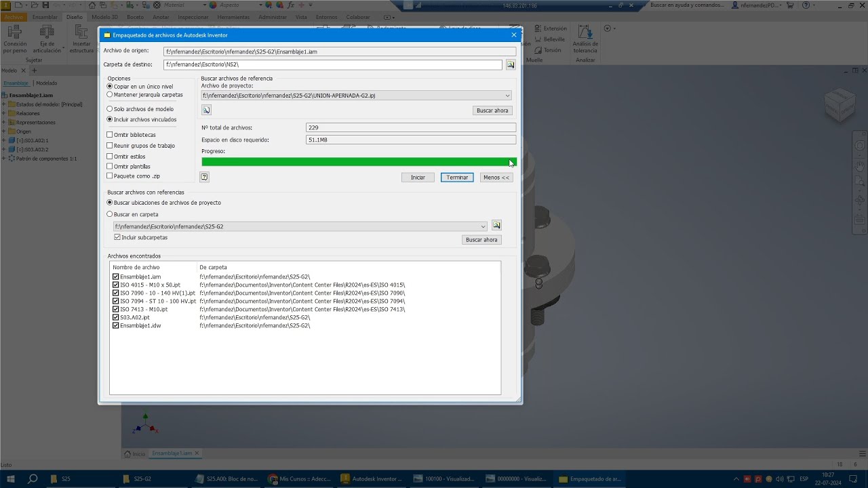Select Eje de articulación tool
Screen dimensions: 868x488
coord(46,39)
